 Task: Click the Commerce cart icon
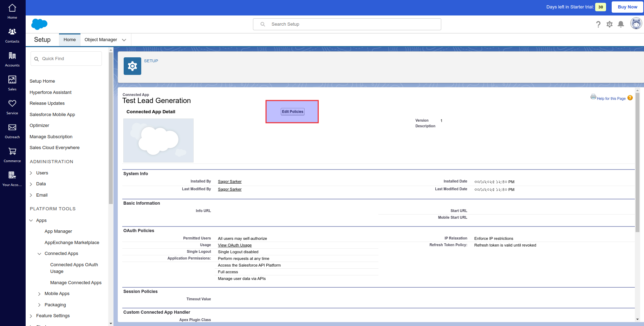pyautogui.click(x=12, y=152)
